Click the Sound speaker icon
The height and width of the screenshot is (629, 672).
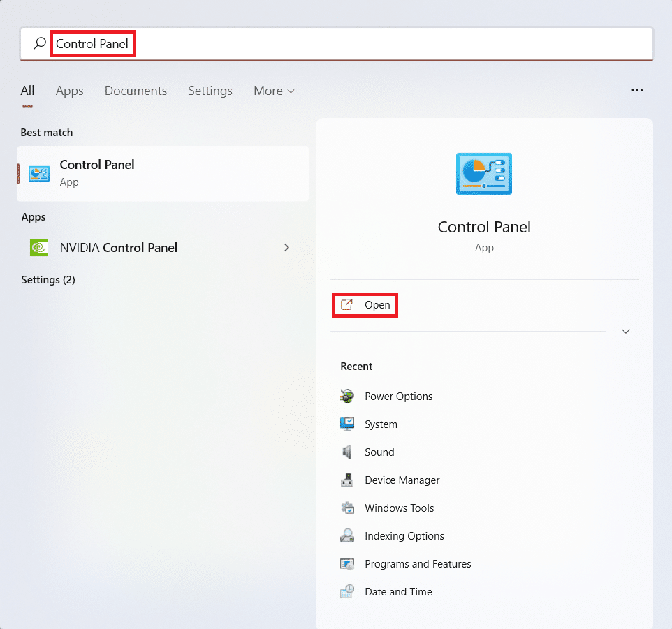click(x=347, y=452)
